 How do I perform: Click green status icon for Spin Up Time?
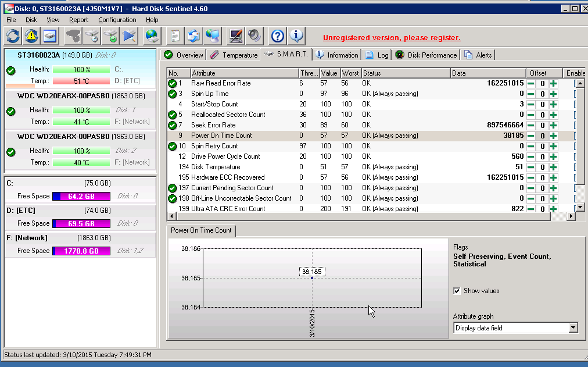point(172,94)
